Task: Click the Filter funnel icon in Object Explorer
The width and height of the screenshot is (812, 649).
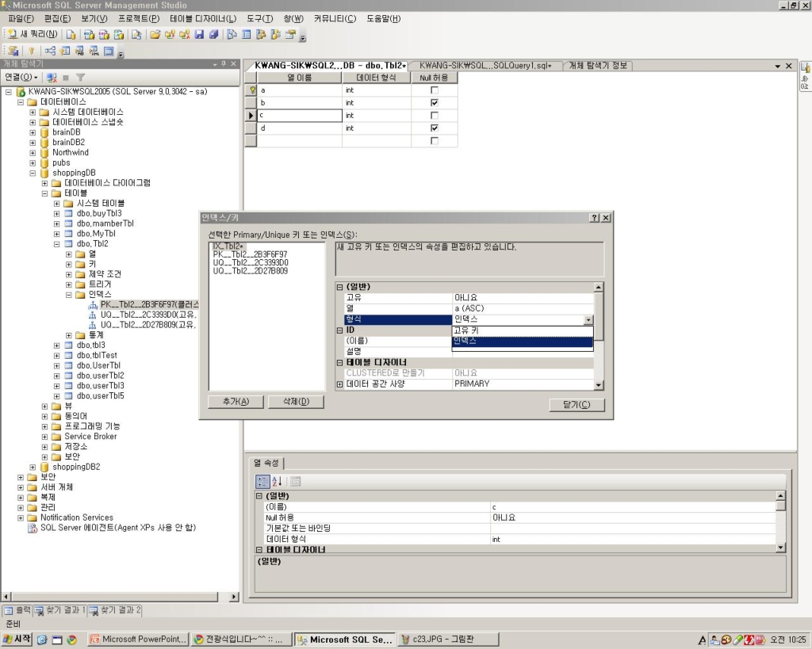Action: pyautogui.click(x=80, y=78)
